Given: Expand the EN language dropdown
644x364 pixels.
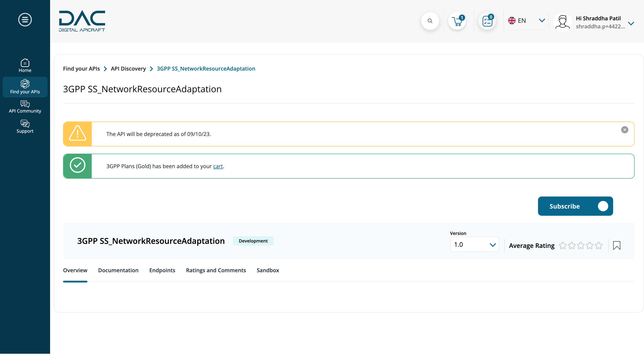Looking at the screenshot, I should (542, 21).
